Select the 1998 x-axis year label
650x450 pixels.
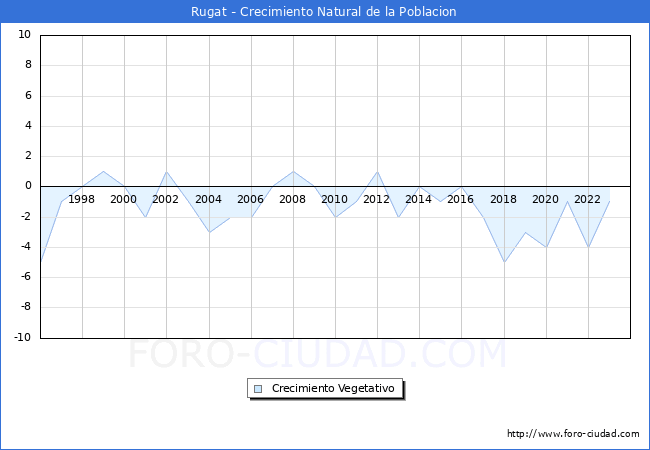coord(82,199)
